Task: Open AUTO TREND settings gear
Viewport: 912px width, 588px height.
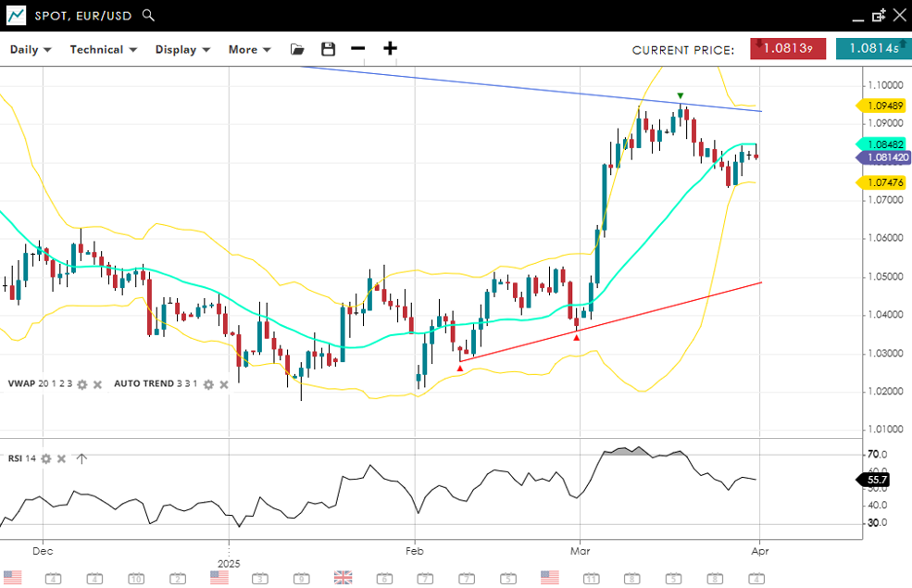Action: click(x=208, y=384)
